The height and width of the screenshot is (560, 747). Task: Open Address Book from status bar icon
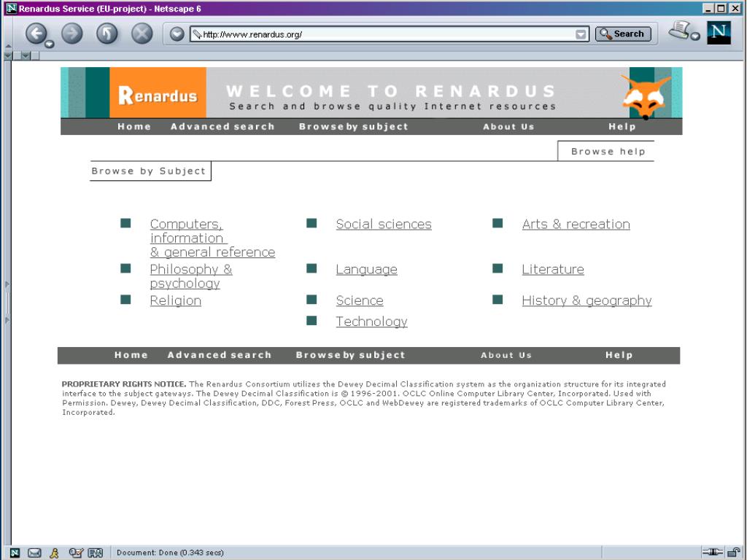[96, 553]
